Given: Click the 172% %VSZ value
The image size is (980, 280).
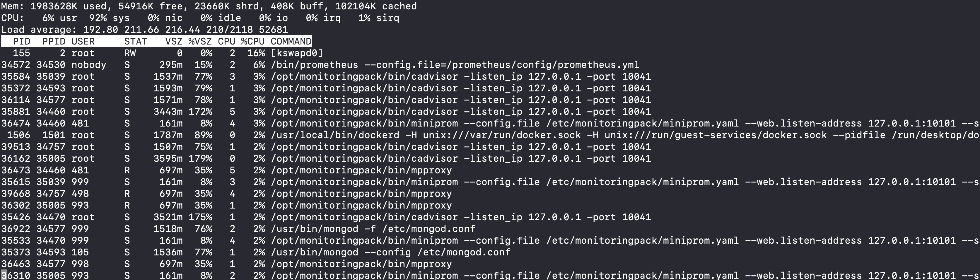Looking at the screenshot, I should point(201,112).
